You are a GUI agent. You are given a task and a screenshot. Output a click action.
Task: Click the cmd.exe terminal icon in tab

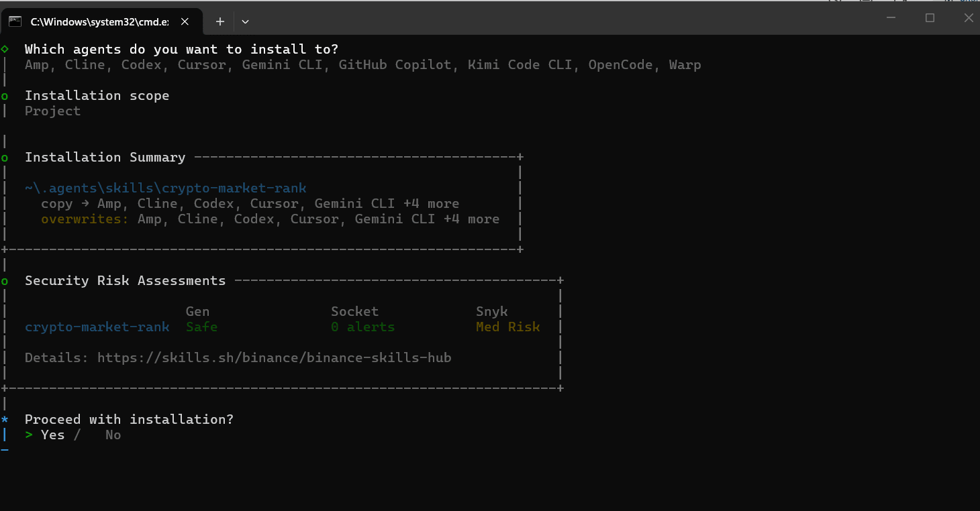14,21
